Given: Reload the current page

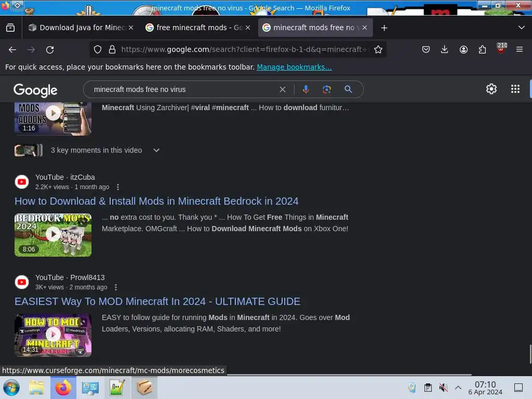Looking at the screenshot, I should point(50,50).
